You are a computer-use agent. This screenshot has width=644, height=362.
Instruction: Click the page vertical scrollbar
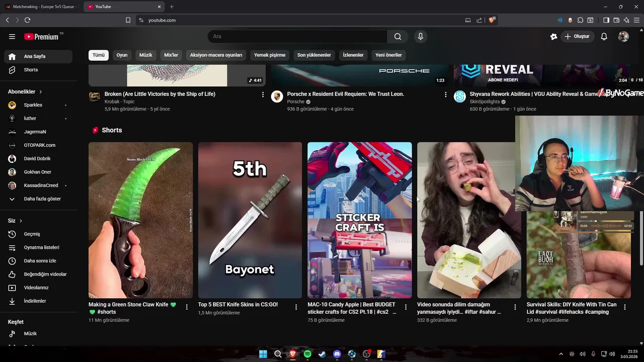[x=641, y=238]
